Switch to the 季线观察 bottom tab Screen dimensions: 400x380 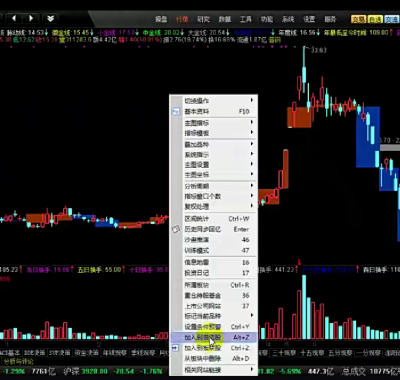click(x=143, y=353)
